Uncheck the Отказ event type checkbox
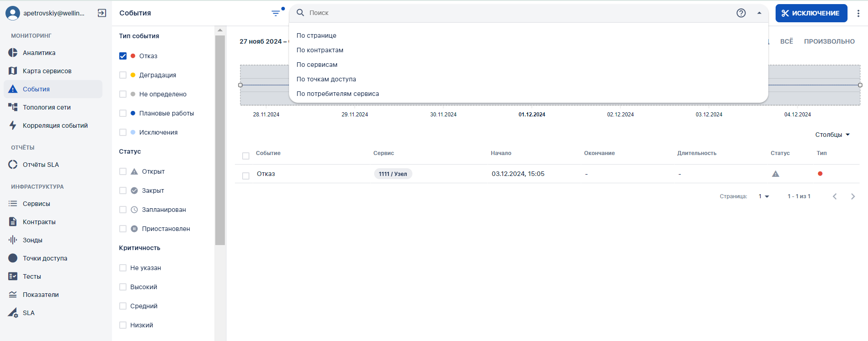This screenshot has height=341, width=868. [x=123, y=56]
